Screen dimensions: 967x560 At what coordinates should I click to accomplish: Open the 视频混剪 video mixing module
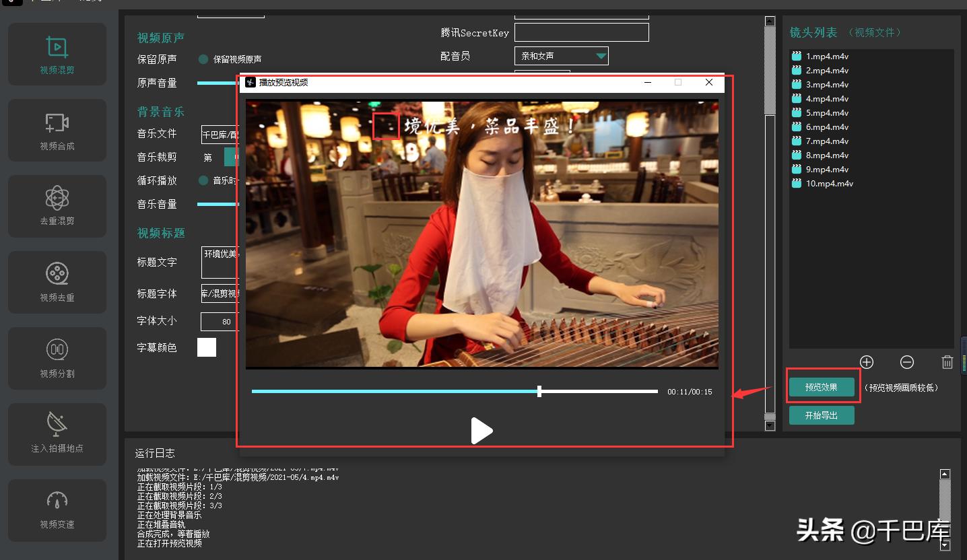(57, 55)
